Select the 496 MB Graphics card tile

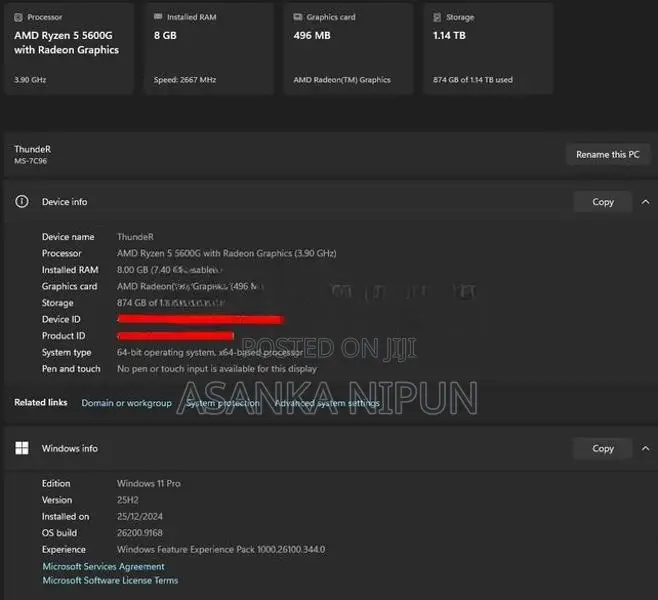pyautogui.click(x=348, y=48)
